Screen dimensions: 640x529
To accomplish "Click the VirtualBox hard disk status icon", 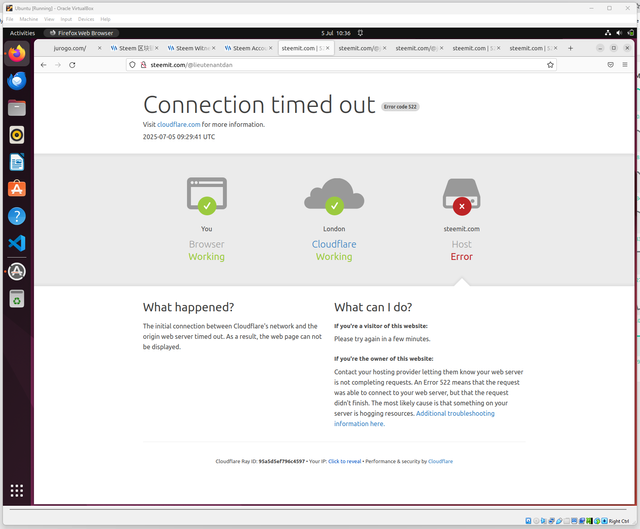I will click(x=529, y=521).
